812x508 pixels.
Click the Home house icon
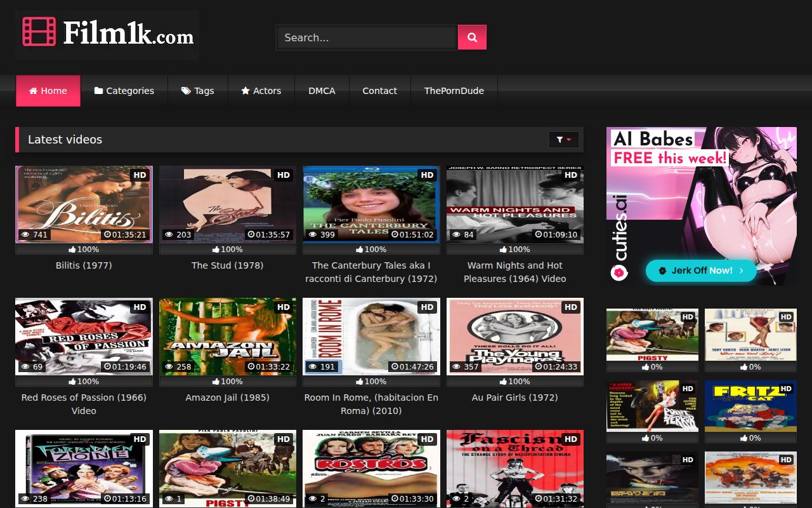coord(34,91)
